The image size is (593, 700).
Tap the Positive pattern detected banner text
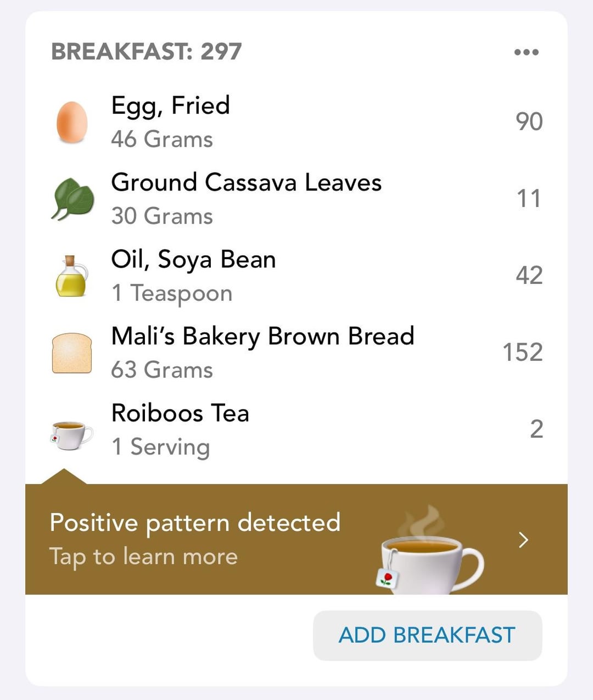pyautogui.click(x=195, y=523)
